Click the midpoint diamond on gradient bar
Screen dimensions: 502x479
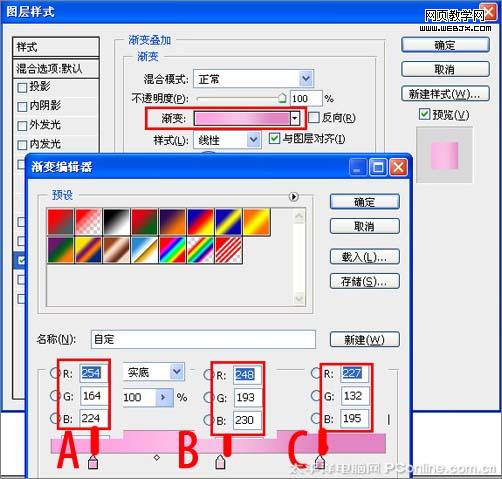pyautogui.click(x=157, y=458)
